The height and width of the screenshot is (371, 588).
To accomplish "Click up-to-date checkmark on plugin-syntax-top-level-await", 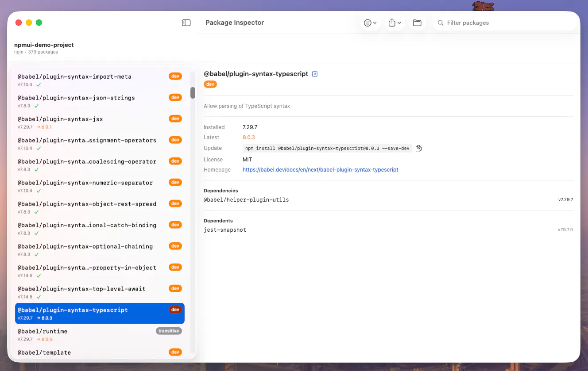I will point(39,297).
